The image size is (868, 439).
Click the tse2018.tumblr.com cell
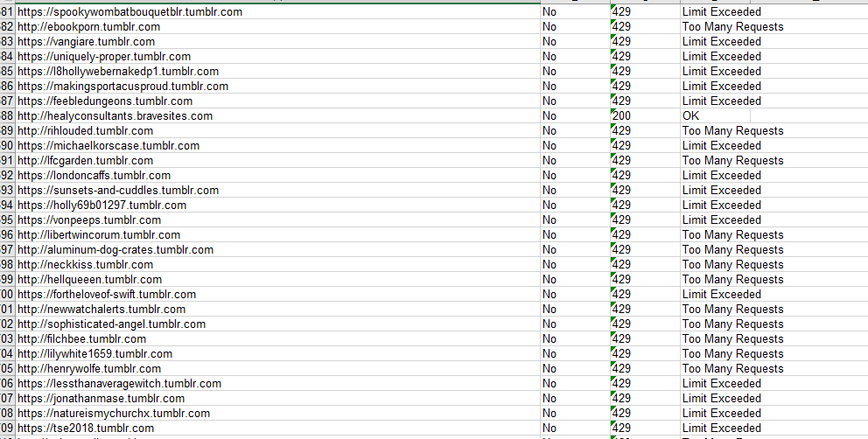click(278, 429)
